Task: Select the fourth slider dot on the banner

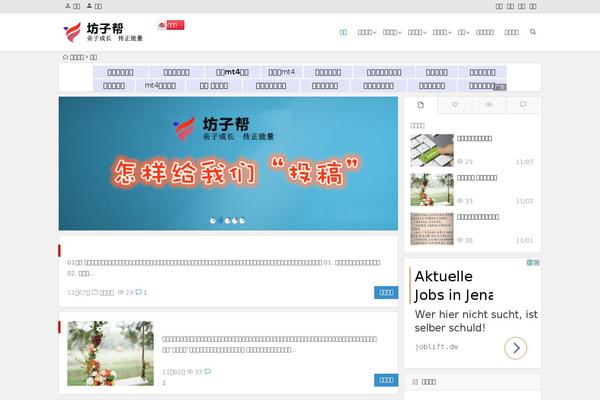Action: pos(235,220)
